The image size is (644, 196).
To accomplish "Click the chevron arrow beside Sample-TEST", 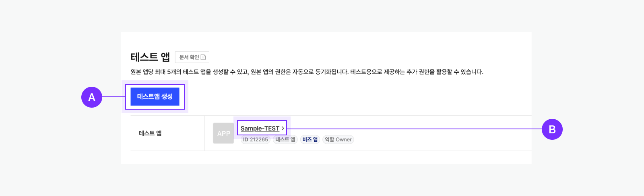I will pos(283,128).
